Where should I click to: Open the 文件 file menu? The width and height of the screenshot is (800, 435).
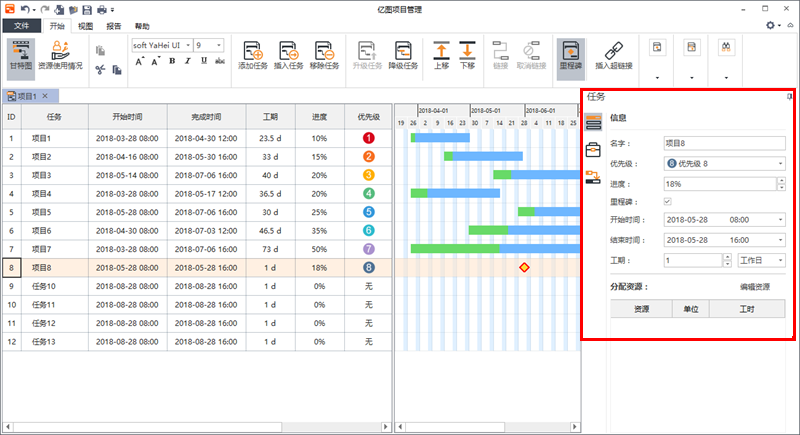click(21, 25)
